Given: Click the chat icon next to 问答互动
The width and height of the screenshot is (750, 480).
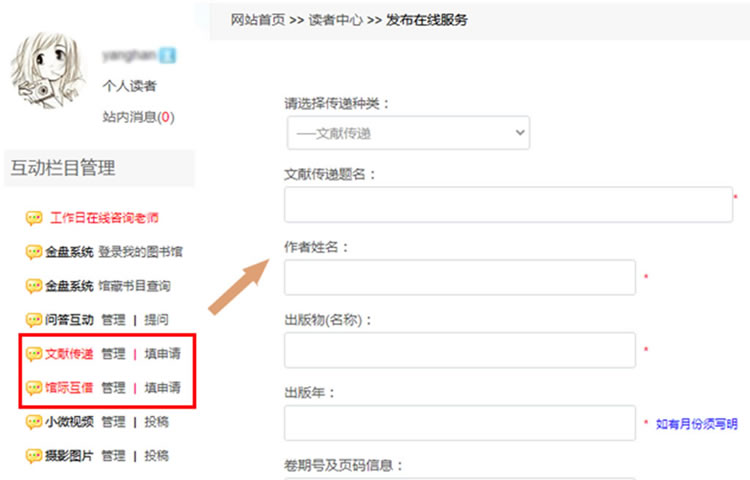Looking at the screenshot, I should pos(34,320).
